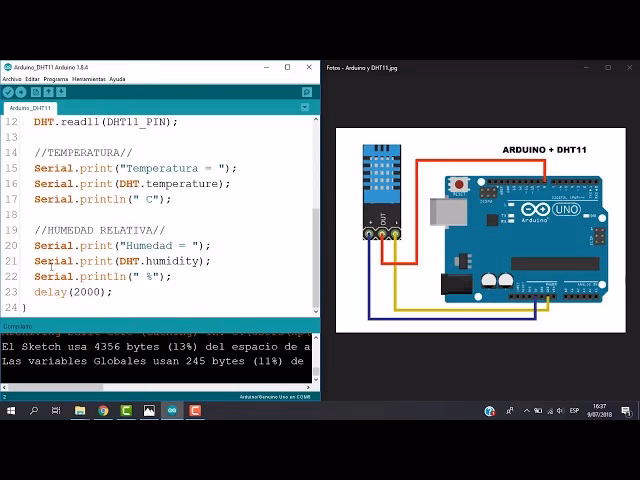The image size is (640, 480).
Task: Open the Programa menu
Action: click(56, 79)
